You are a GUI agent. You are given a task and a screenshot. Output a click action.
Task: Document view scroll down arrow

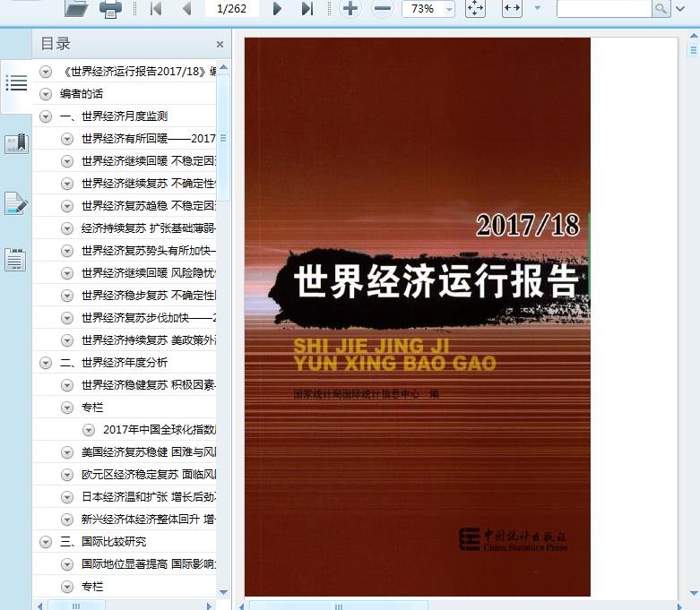pyautogui.click(x=694, y=594)
